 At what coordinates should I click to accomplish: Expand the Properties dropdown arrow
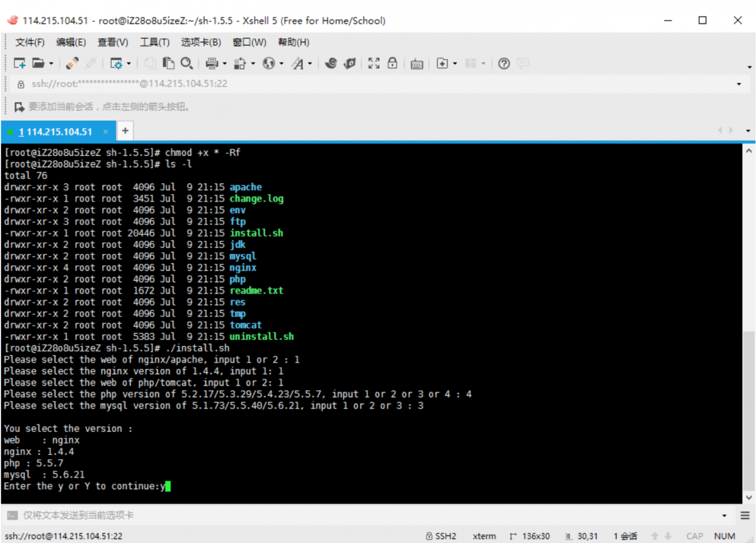click(x=129, y=64)
